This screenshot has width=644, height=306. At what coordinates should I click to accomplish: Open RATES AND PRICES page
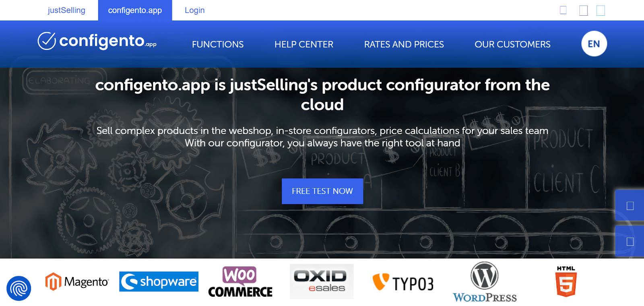click(x=404, y=44)
